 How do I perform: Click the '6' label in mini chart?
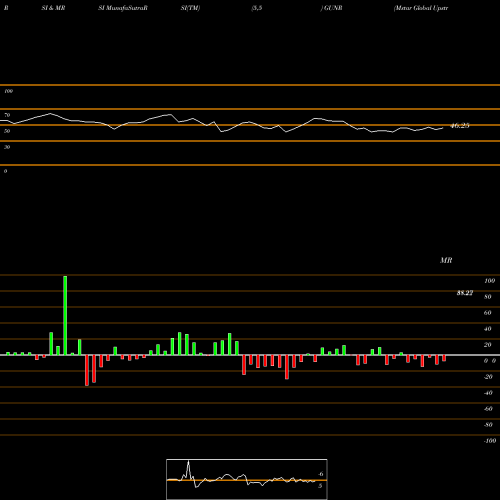coord(321,474)
